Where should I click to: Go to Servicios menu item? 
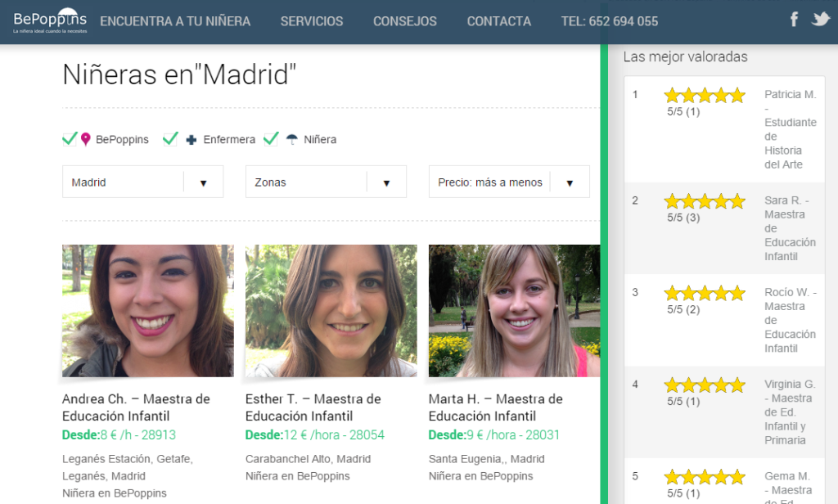[312, 21]
